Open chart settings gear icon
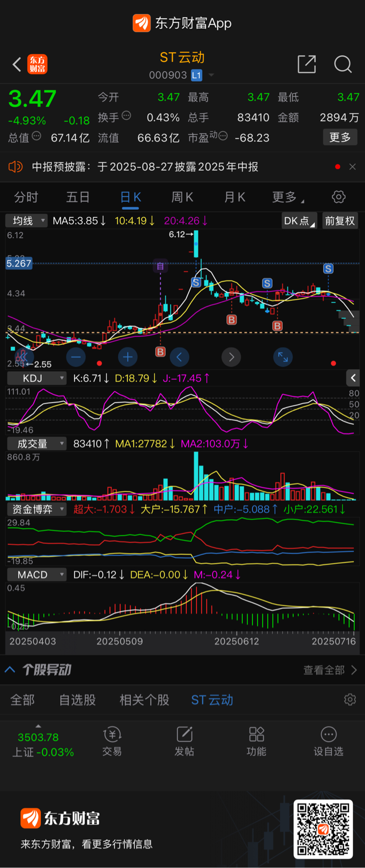Image resolution: width=365 pixels, height=868 pixels. (x=338, y=197)
